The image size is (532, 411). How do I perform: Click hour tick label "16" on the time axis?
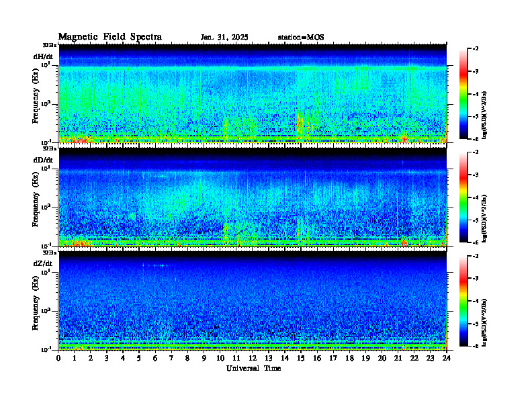[317, 359]
